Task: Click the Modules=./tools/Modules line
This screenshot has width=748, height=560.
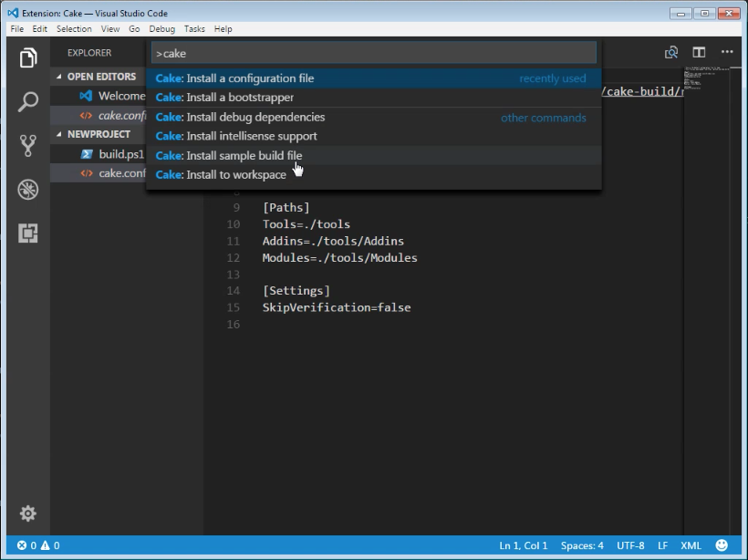Action: (x=339, y=257)
